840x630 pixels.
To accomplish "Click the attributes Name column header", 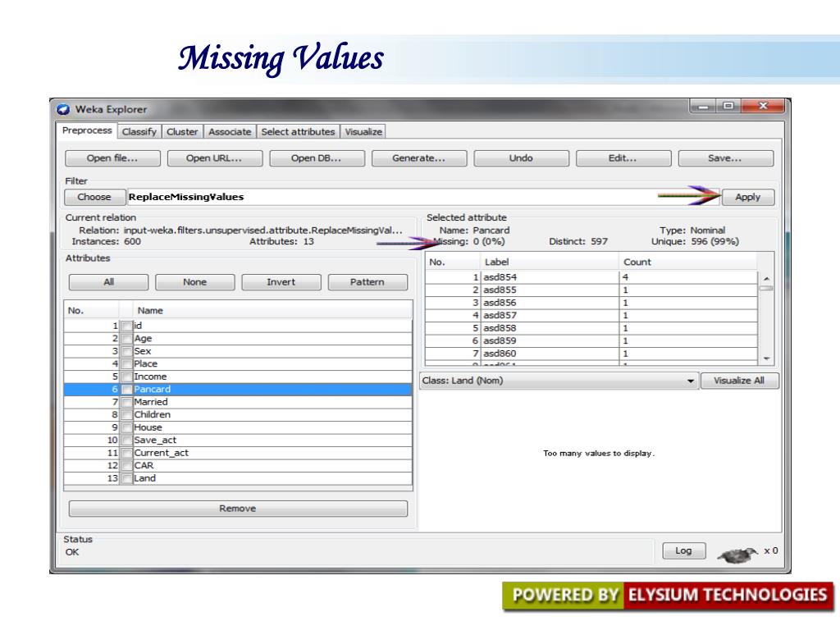I will point(272,311).
